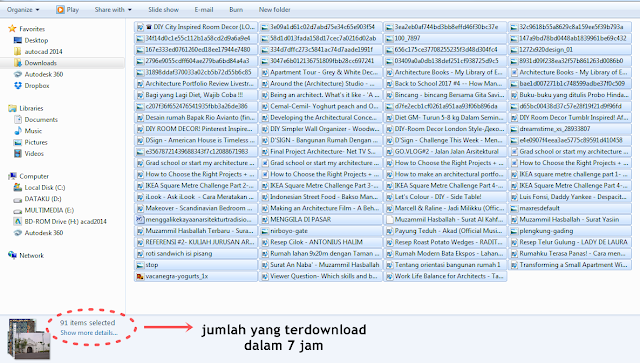
Task: Select Developing the Architectural Concept file
Action: pyautogui.click(x=320, y=118)
